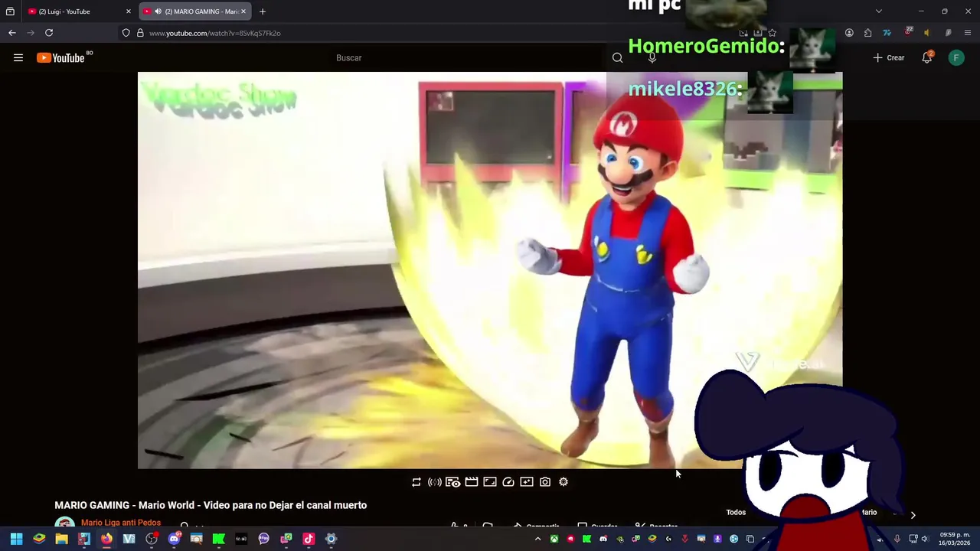Open TikTok from the taskbar
980x551 pixels.
pos(309,539)
